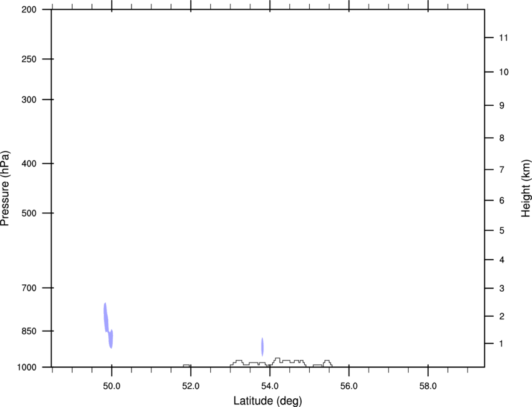Screen dimensions: 532x407
Task: Click the 9 km height tick label
Action: [501, 106]
